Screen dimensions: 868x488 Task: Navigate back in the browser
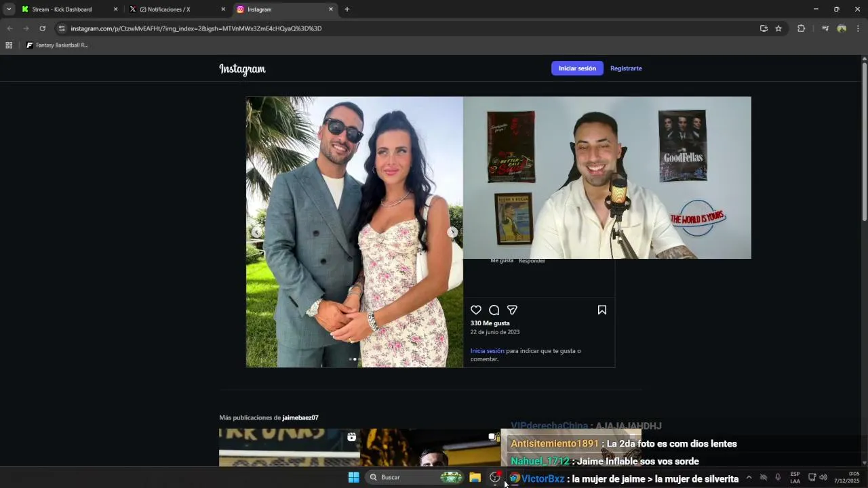point(9,28)
